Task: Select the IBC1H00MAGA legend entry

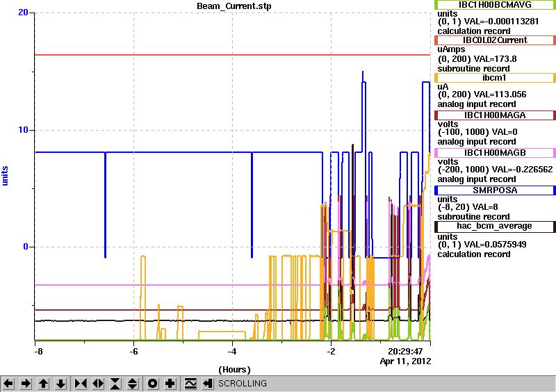Action: (495, 115)
